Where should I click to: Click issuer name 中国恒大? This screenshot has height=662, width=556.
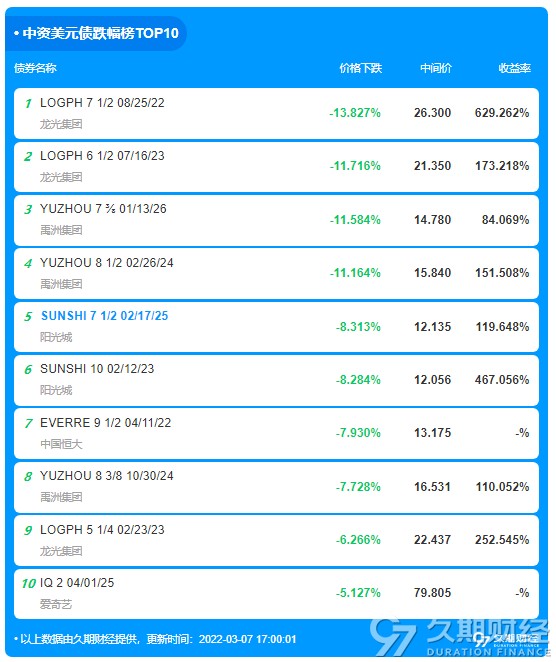click(x=61, y=444)
